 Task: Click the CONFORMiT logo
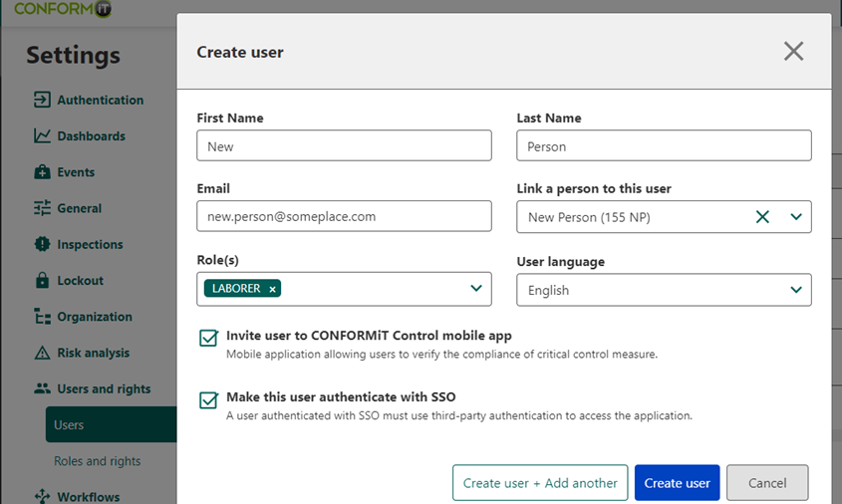63,9
